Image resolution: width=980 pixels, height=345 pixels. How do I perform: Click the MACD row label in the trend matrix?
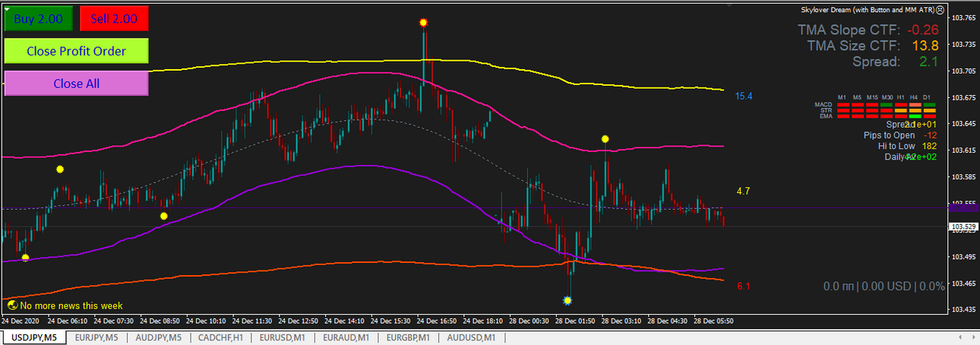tap(824, 104)
